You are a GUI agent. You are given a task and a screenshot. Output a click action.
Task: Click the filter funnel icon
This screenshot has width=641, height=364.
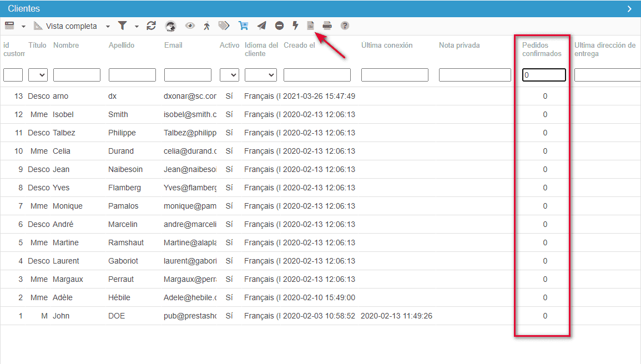point(123,26)
